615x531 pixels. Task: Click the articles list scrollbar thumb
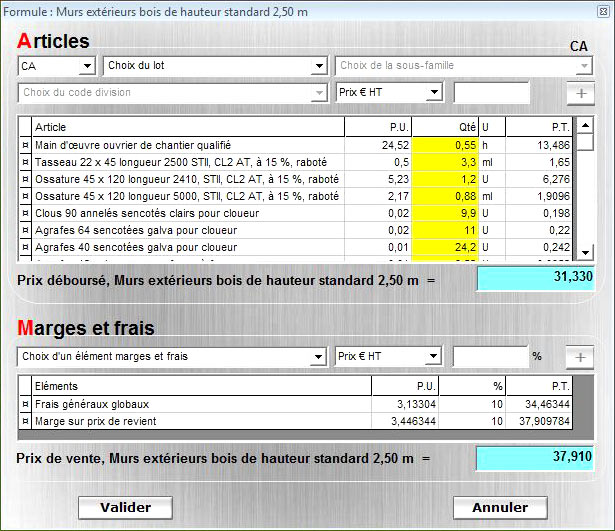click(x=585, y=142)
